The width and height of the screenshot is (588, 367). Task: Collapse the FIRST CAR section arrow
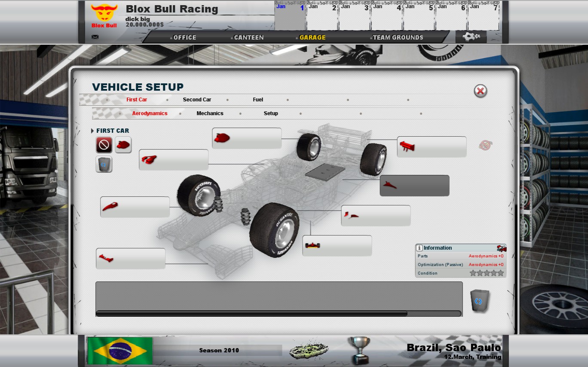point(92,131)
